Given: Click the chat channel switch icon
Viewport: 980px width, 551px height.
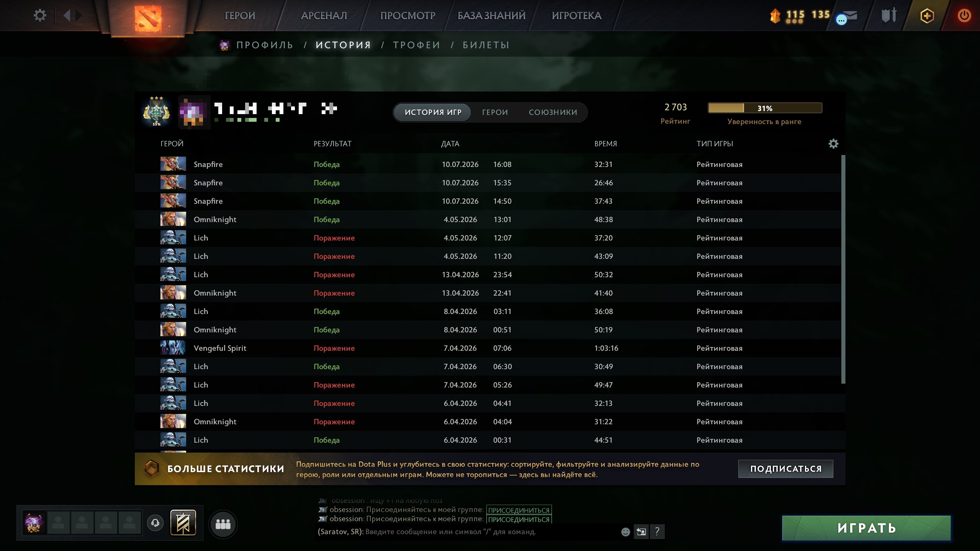Looking at the screenshot, I should pyautogui.click(x=641, y=531).
